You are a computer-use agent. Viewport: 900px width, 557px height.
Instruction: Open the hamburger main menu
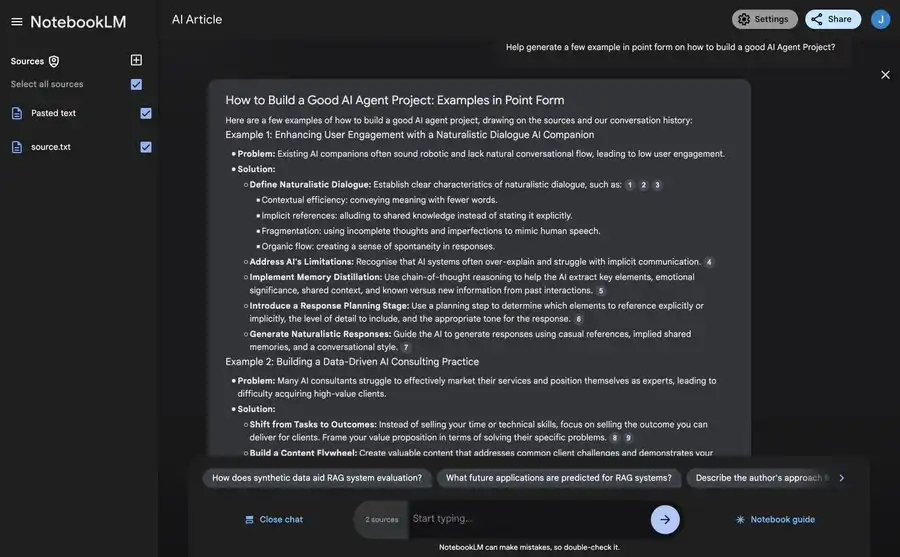[x=16, y=21]
